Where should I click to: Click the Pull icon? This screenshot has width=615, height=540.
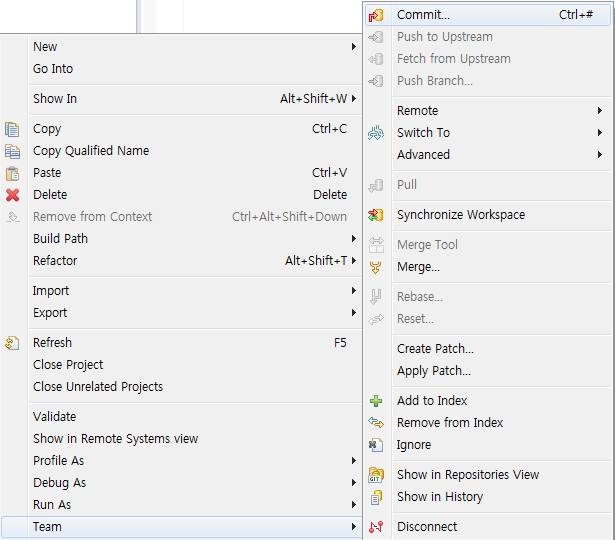(376, 185)
